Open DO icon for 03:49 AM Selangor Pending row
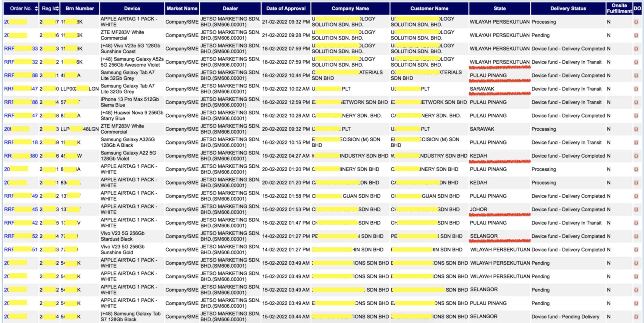 [x=636, y=290]
